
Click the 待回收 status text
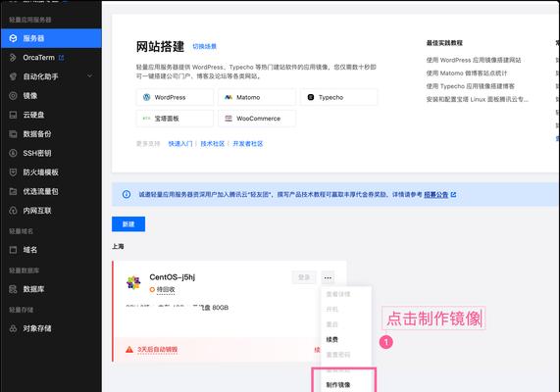166,289
